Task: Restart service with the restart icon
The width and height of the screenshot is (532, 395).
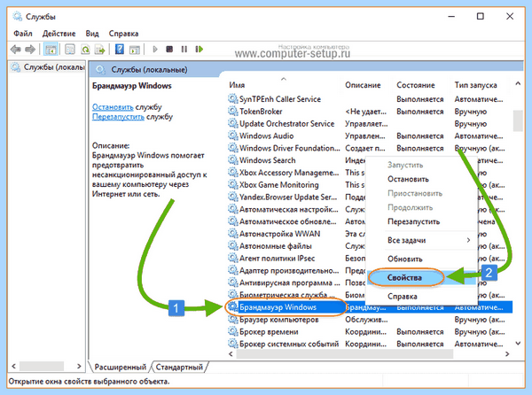Action: point(199,50)
